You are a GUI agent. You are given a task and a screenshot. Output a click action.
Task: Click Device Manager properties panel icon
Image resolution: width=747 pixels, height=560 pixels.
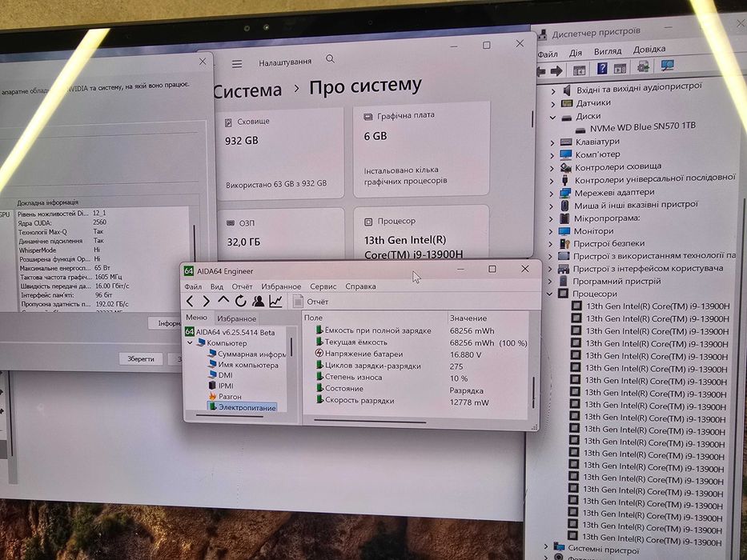(620, 69)
